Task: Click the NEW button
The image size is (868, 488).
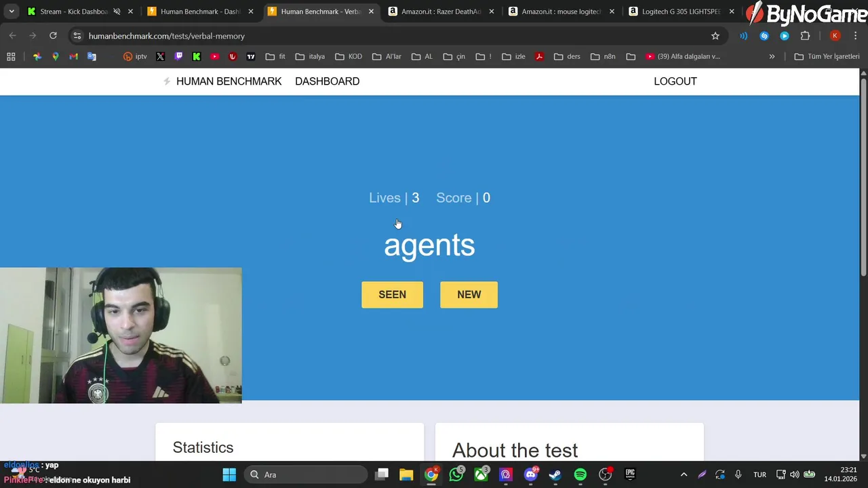Action: 469,295
